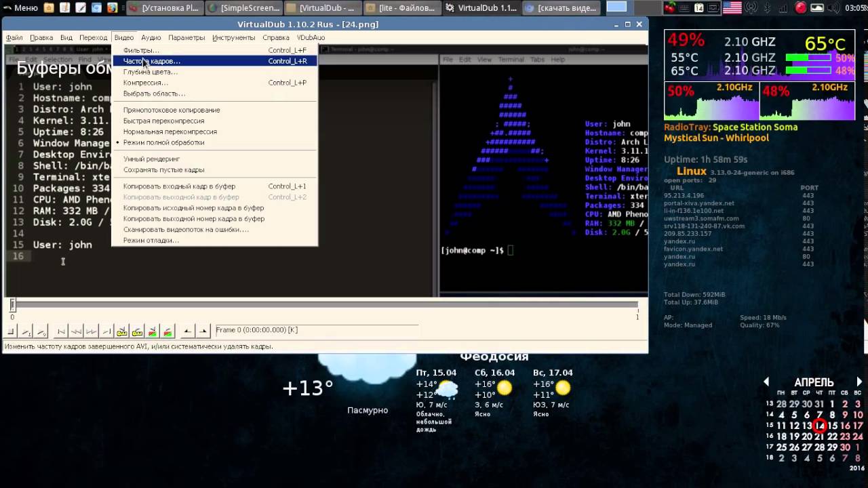Click the Frame 0 position field
This screenshot has width=868, height=488.
pyautogui.click(x=316, y=330)
